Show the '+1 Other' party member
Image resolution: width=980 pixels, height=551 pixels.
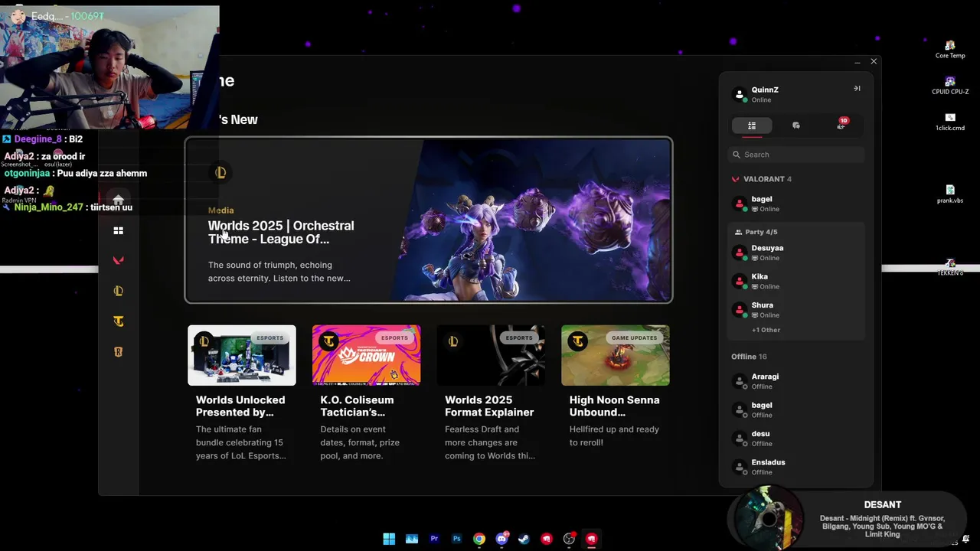[766, 330]
